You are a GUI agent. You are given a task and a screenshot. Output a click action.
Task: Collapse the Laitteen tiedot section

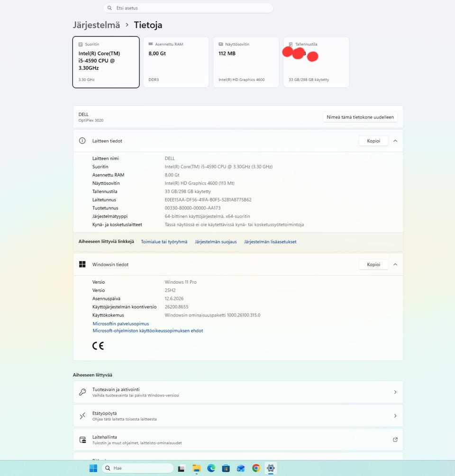click(x=395, y=141)
